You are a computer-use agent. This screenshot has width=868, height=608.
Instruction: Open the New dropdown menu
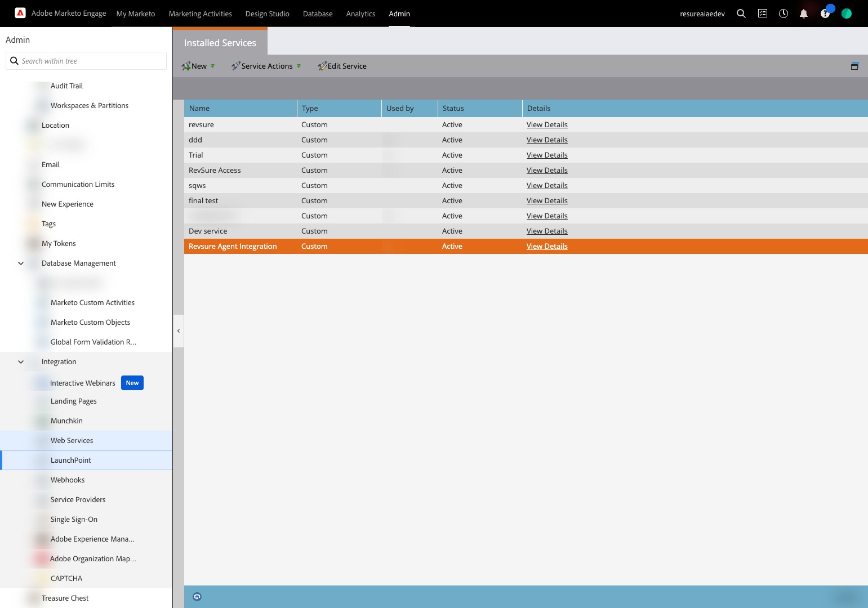pyautogui.click(x=198, y=66)
